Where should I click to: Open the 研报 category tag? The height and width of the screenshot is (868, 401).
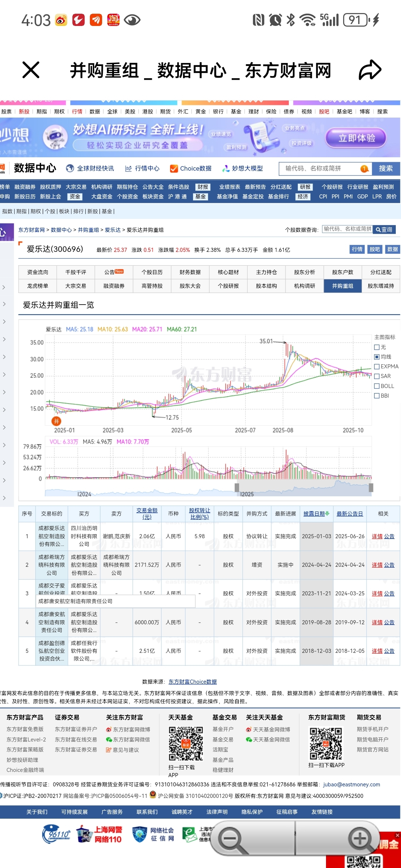click(305, 187)
